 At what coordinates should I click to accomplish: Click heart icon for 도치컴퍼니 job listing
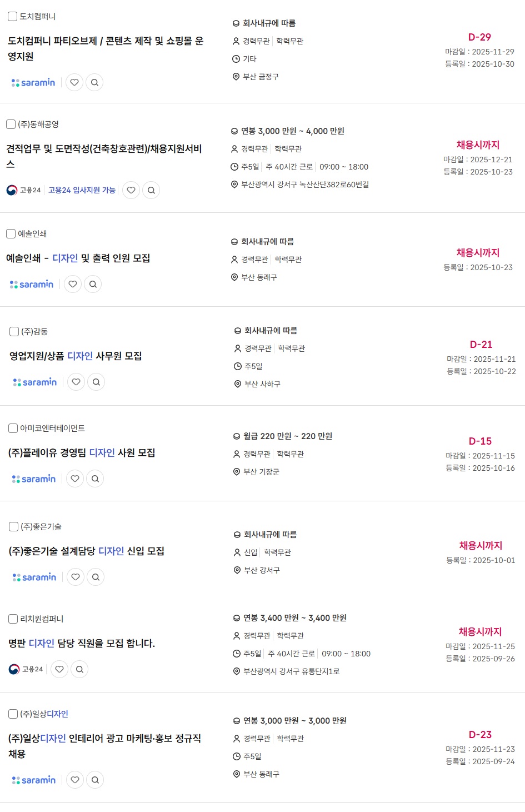[x=74, y=82]
